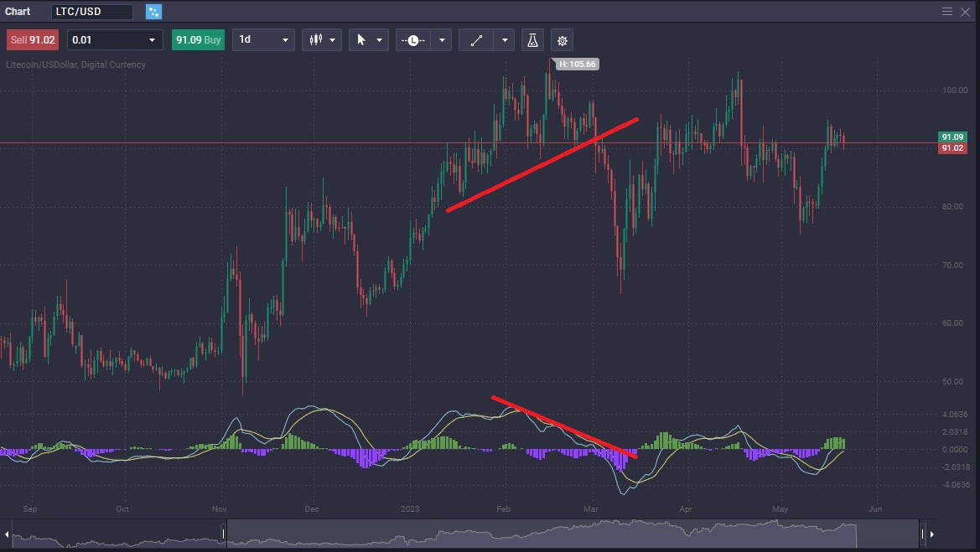Open the indicators flask icon

532,39
